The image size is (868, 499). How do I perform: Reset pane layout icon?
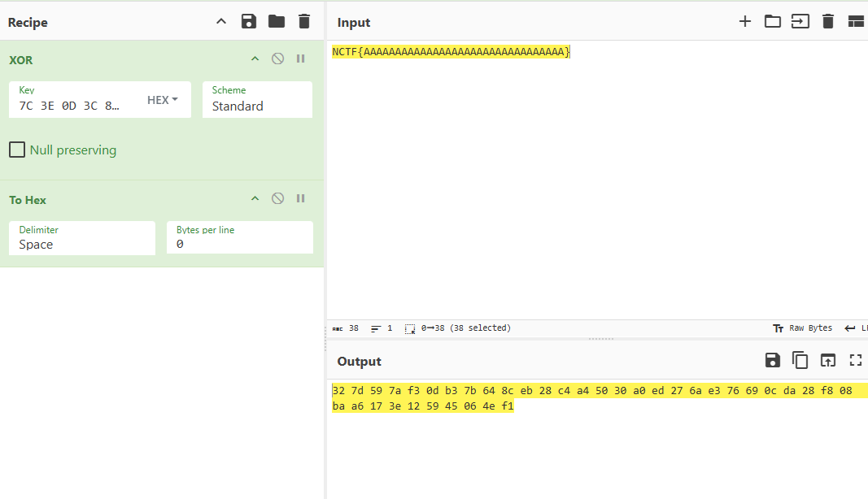click(856, 22)
